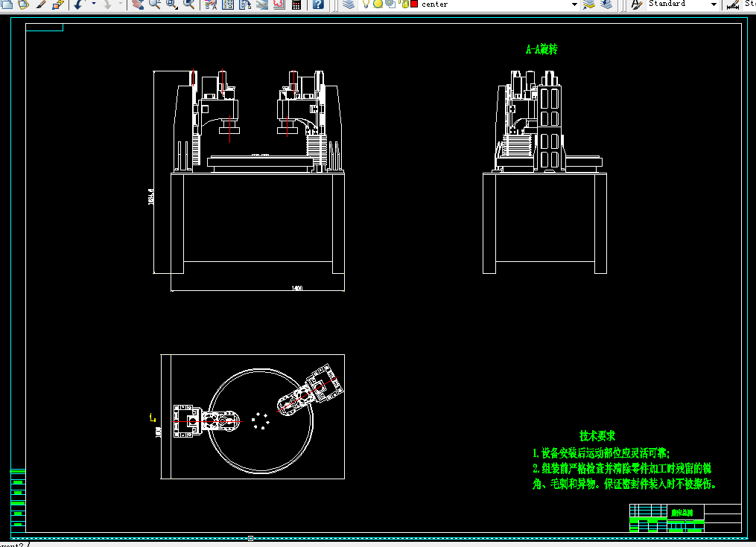This screenshot has width=756, height=547.
Task: Open the QuickCalc calculator icon
Action: coord(296,4)
